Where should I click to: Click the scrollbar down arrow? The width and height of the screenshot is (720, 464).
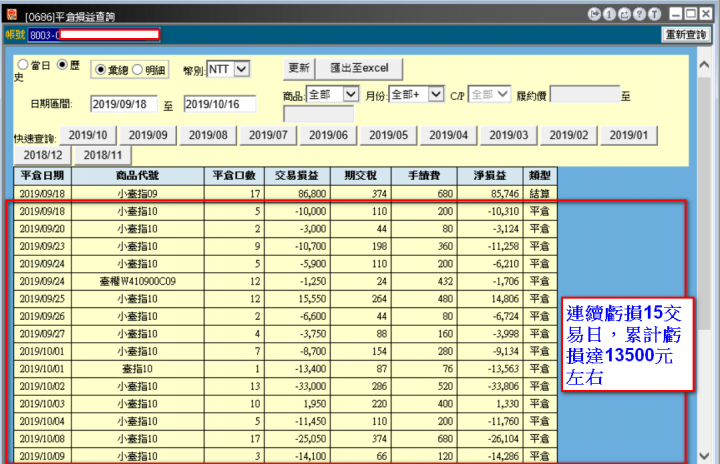704,456
